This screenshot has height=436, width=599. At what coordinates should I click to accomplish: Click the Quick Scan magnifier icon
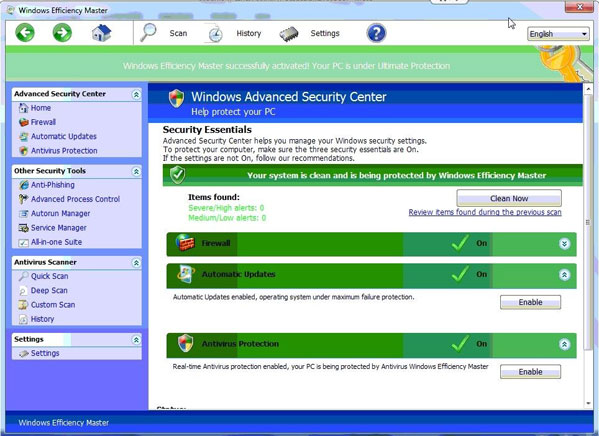(24, 276)
